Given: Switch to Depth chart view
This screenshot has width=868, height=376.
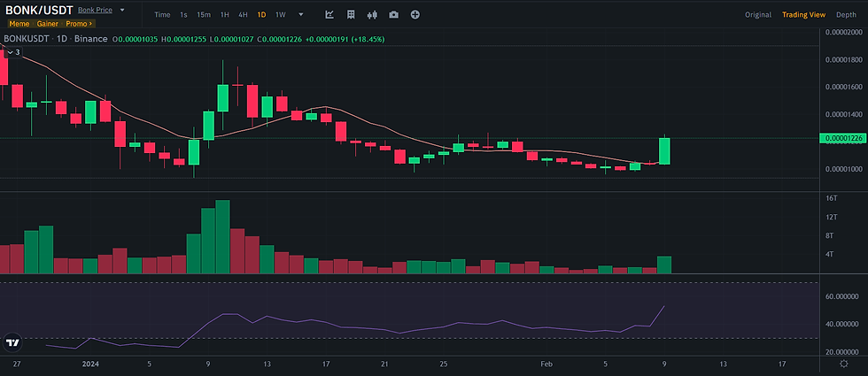Looking at the screenshot, I should [846, 15].
